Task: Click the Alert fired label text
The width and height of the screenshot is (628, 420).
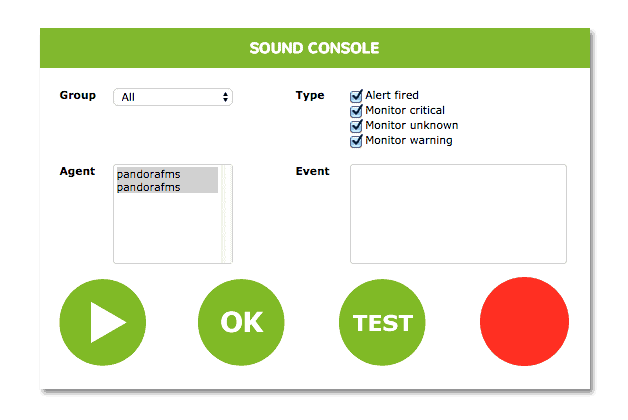Action: [392, 95]
